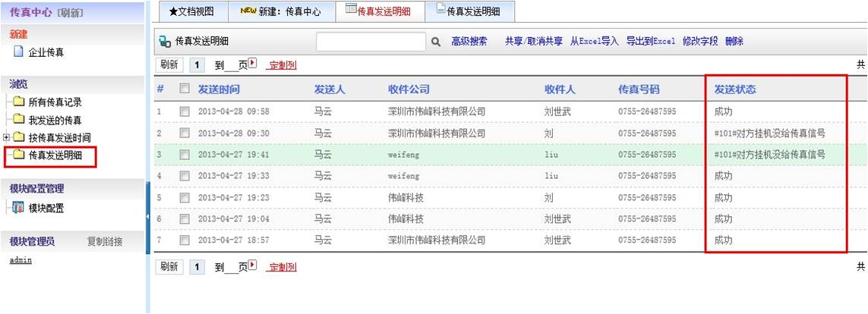Check the row for 2013-04-28 09:30
This screenshot has height=314, width=868.
tap(185, 133)
